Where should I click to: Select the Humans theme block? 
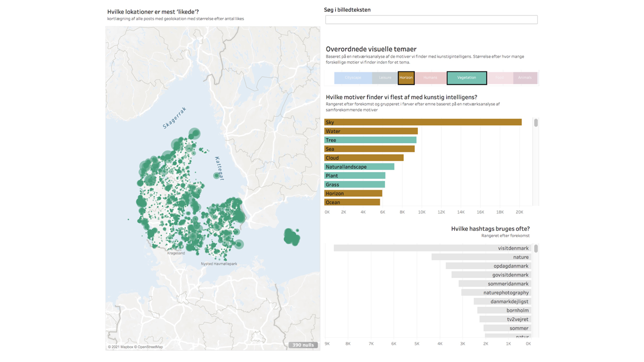click(430, 78)
